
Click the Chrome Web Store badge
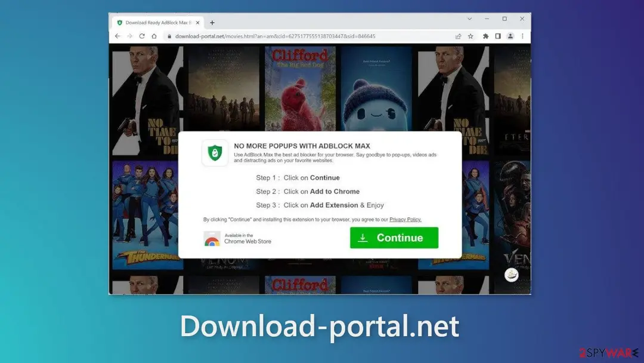tap(237, 238)
